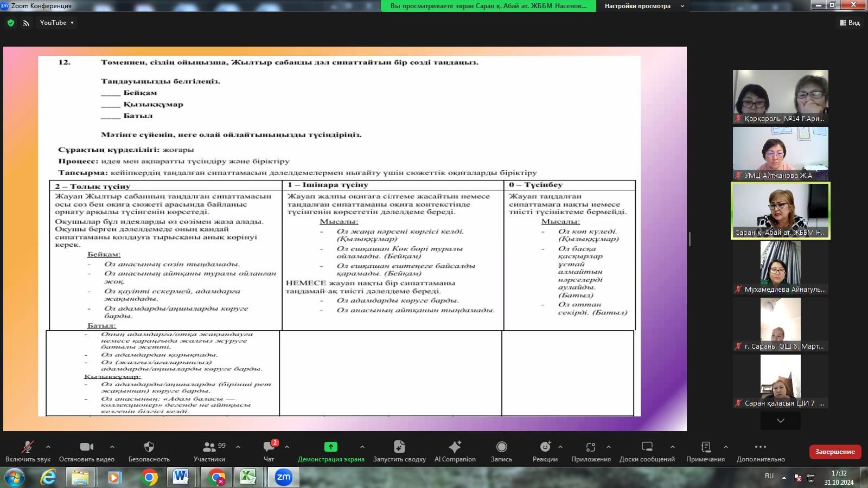Viewport: 868px width, 488px height.
Task: Open AI Companion
Action: tap(455, 447)
